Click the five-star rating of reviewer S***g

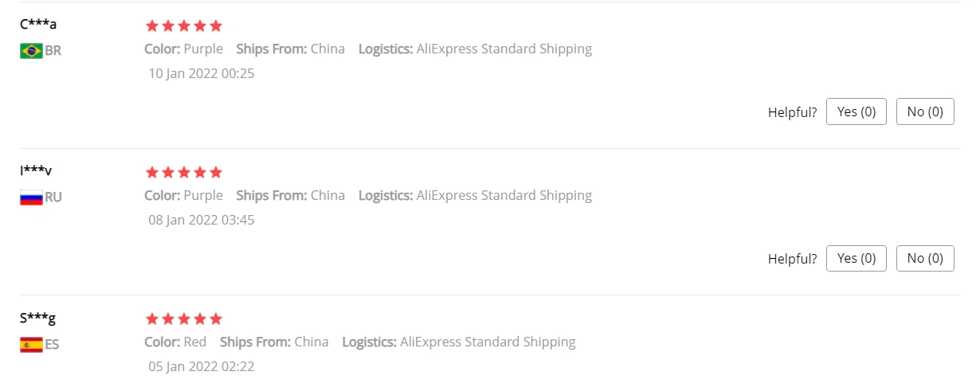coord(184,319)
